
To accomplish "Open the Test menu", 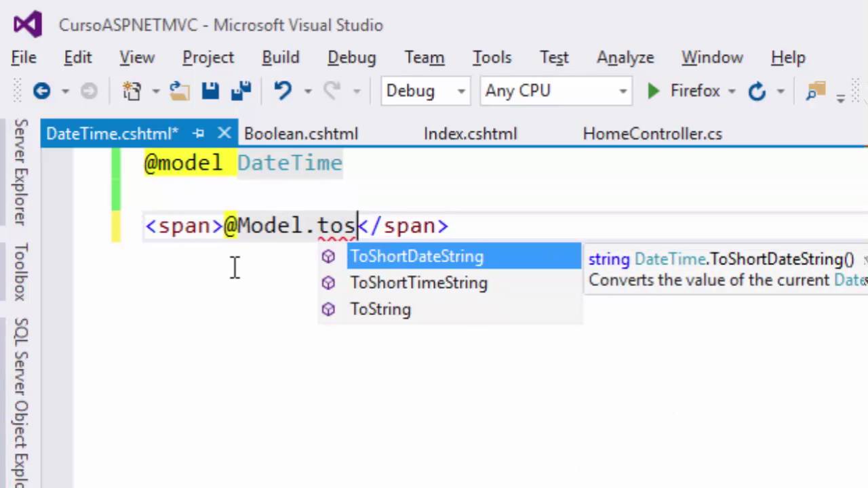I will 554,58.
